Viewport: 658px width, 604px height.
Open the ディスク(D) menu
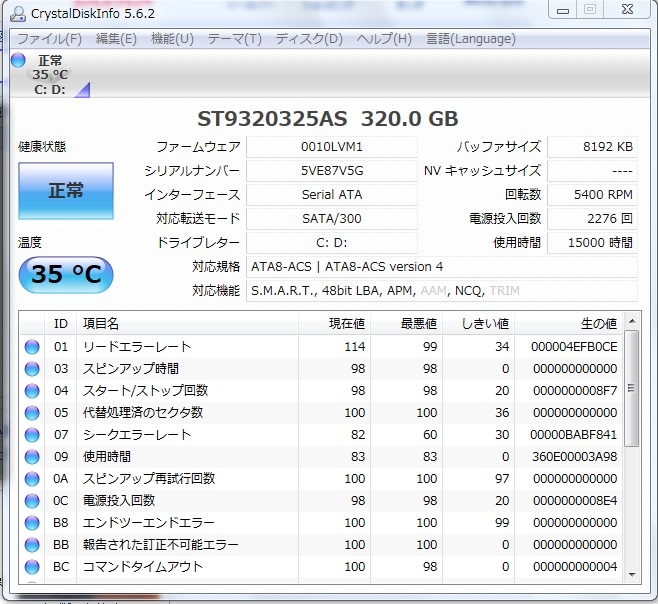[x=309, y=39]
